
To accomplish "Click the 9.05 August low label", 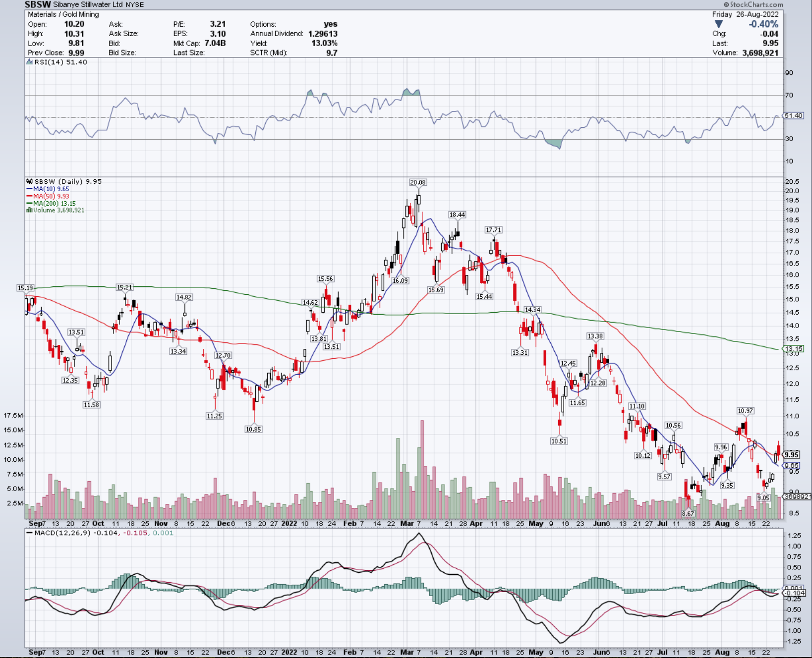I will (x=763, y=498).
